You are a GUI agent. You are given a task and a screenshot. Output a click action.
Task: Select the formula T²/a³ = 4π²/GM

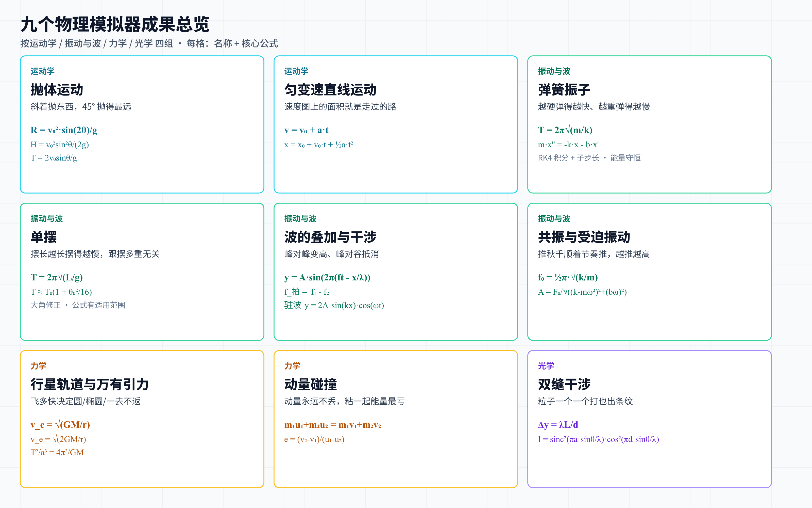[x=57, y=452]
